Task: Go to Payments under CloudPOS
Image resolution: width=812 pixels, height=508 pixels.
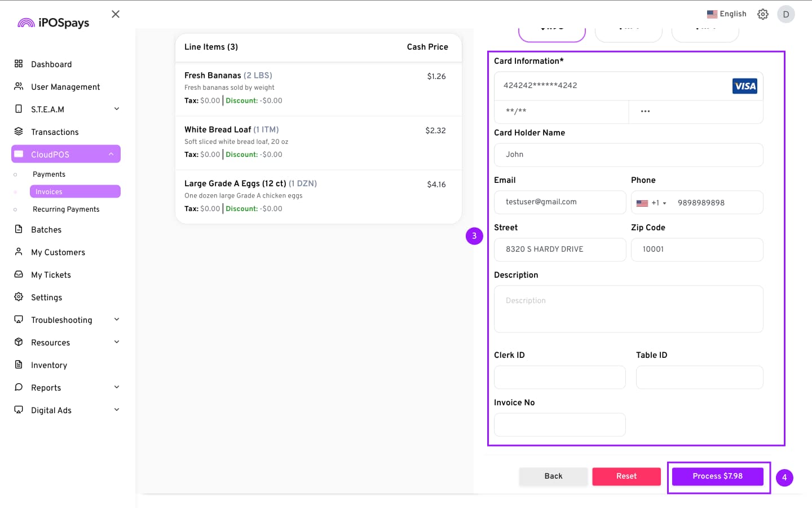Action: (x=49, y=174)
